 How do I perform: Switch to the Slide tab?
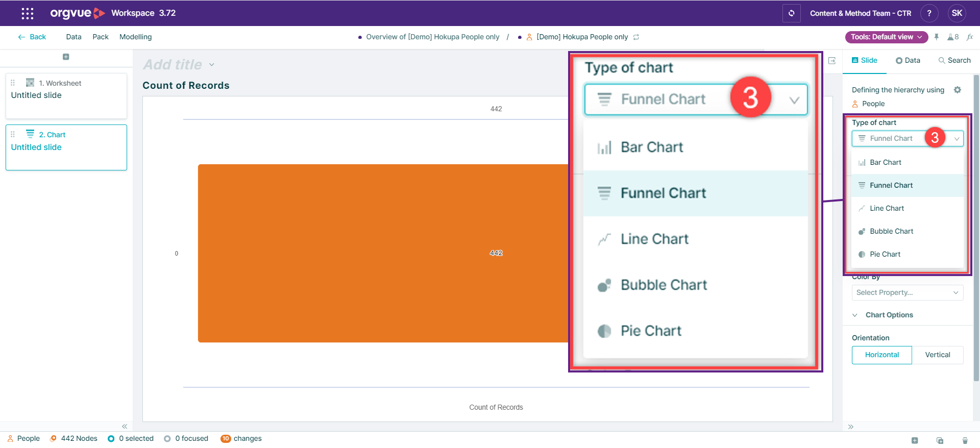(x=864, y=60)
